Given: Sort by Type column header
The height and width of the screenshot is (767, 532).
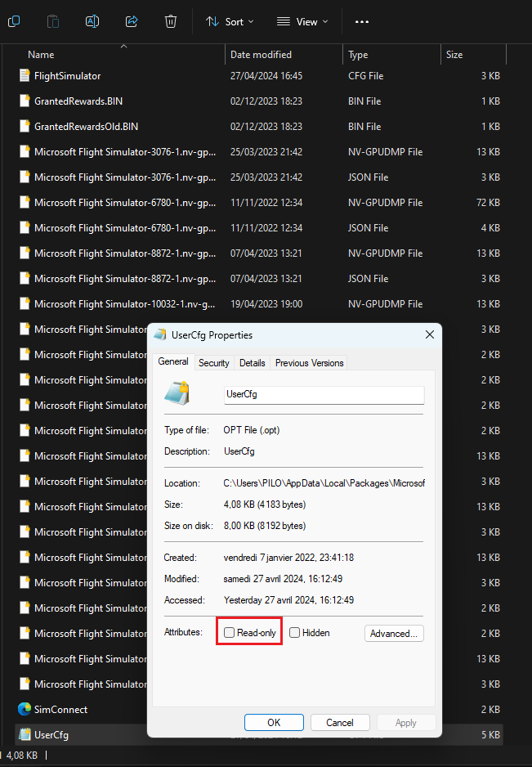Looking at the screenshot, I should click(358, 55).
